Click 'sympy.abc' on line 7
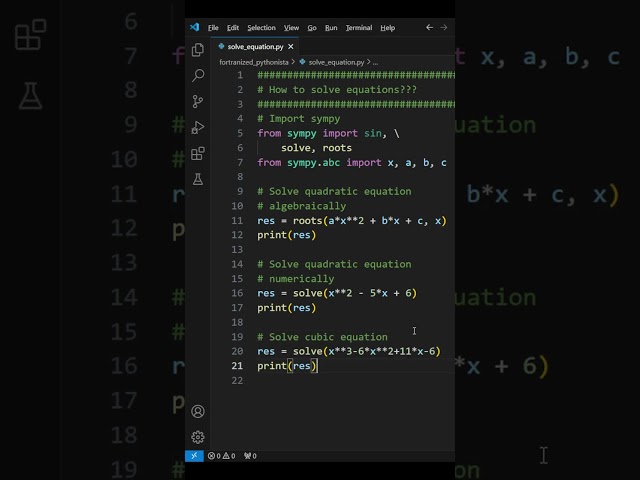This screenshot has width=640, height=480. [x=313, y=162]
